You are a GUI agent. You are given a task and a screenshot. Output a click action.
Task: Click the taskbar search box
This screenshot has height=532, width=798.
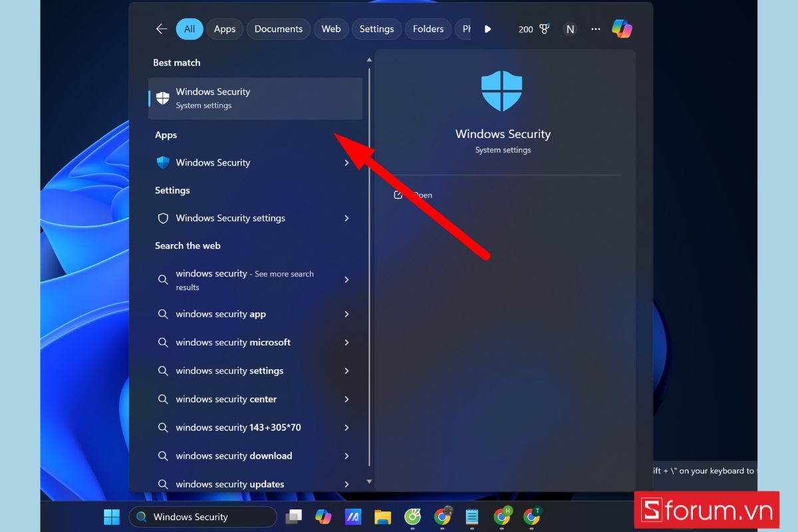(203, 517)
